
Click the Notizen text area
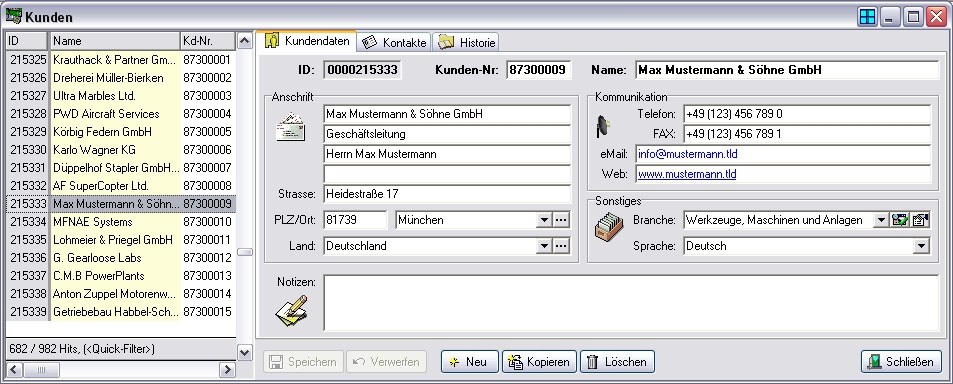coord(631,303)
